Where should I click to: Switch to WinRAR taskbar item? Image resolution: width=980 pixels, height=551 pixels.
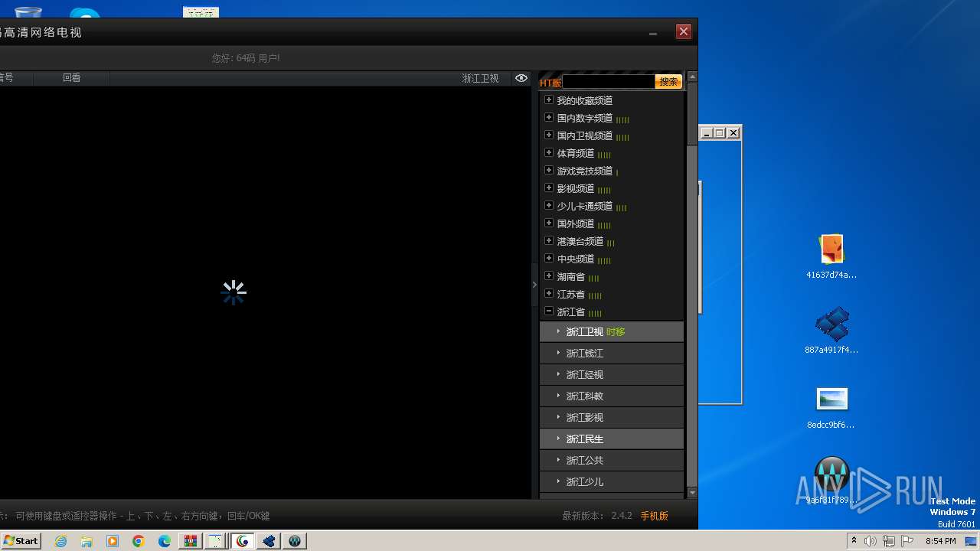pyautogui.click(x=191, y=541)
